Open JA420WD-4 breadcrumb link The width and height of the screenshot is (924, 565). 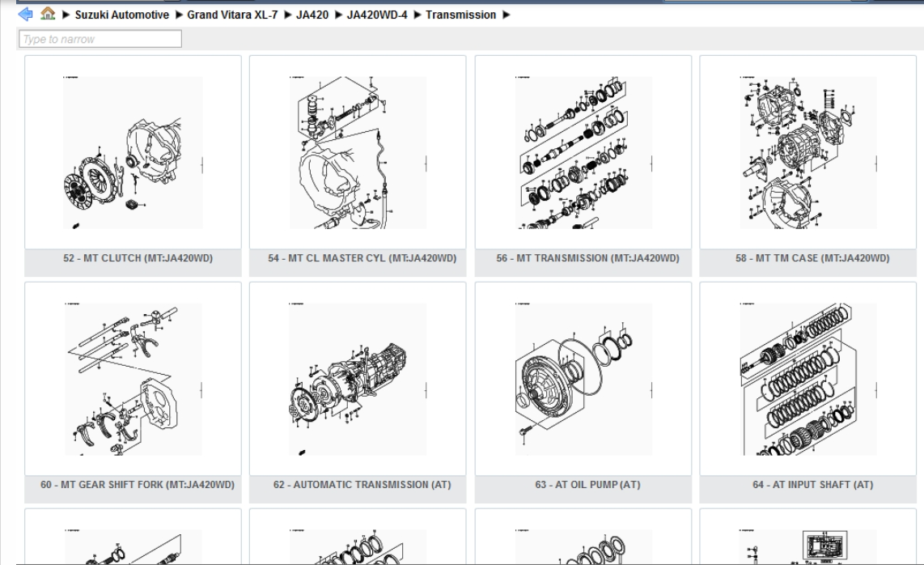(377, 15)
